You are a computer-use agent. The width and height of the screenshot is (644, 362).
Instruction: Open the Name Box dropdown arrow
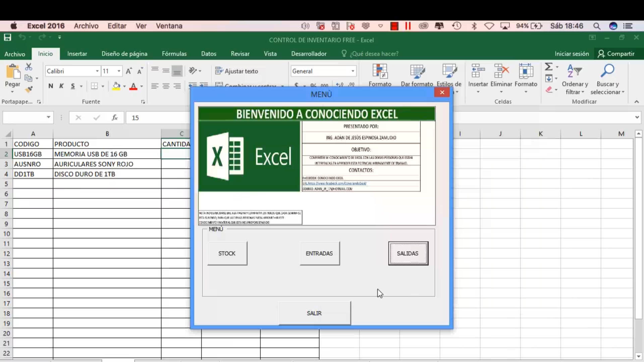point(48,117)
